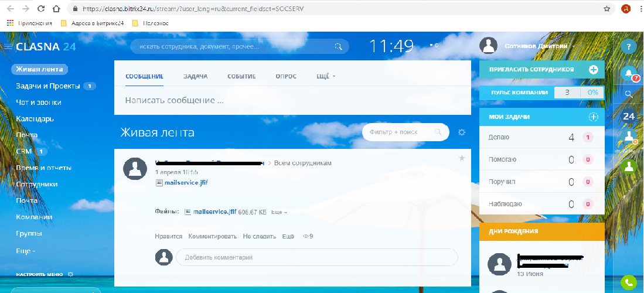Click the Всем сотрудникам recipient link
Image resolution: width=644 pixels, height=293 pixels.
[x=303, y=163]
